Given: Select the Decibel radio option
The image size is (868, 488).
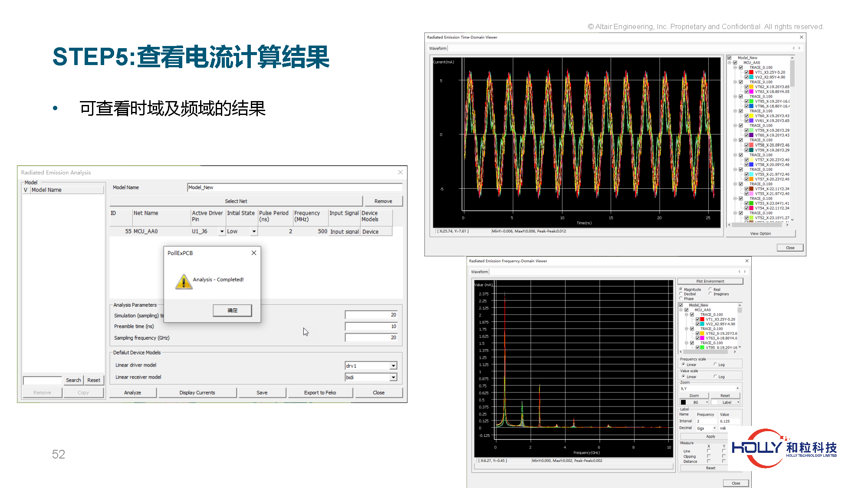Looking at the screenshot, I should point(681,294).
